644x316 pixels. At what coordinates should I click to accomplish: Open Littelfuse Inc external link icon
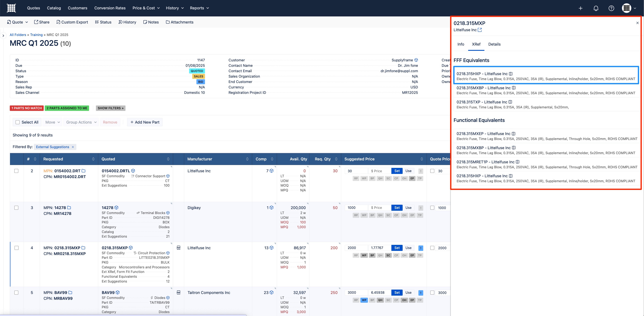coord(480,30)
